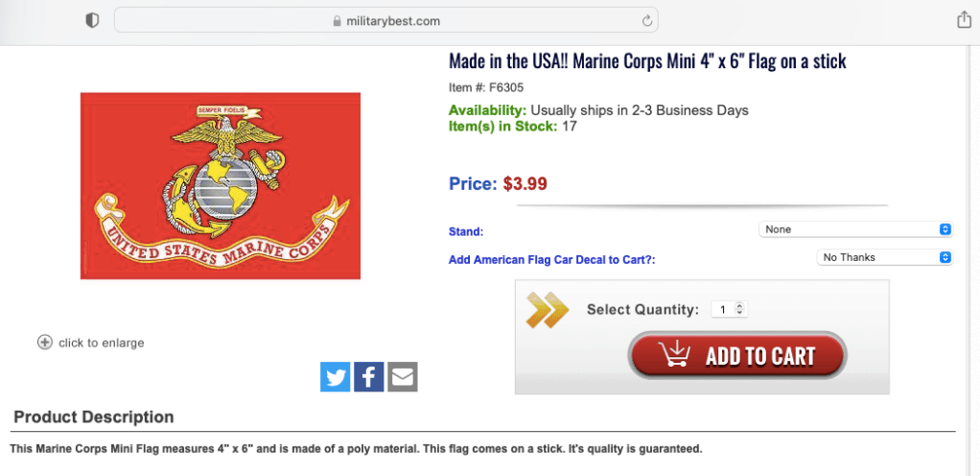Share product on Twitter icon

(335, 377)
